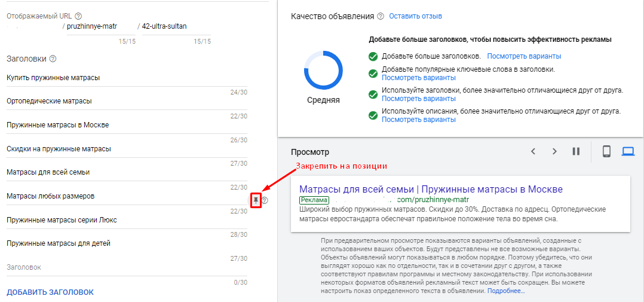
Task: Switch preview to mobile phone view
Action: [606, 152]
